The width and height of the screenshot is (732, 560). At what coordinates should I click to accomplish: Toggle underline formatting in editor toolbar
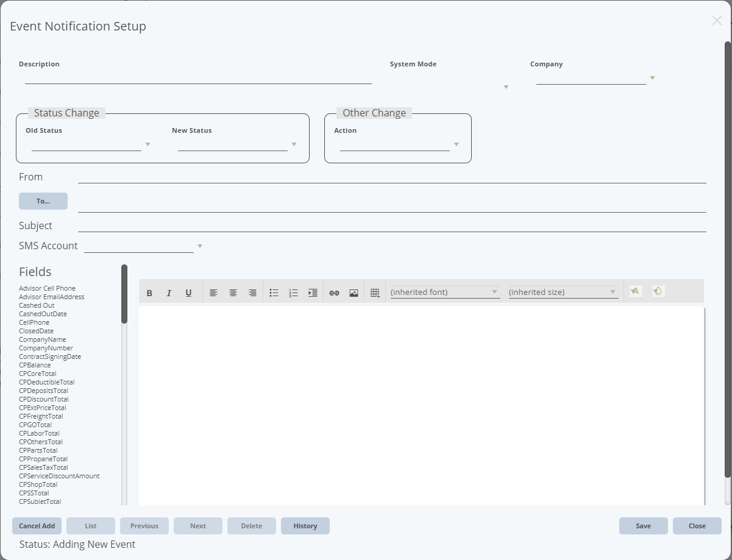tap(188, 293)
